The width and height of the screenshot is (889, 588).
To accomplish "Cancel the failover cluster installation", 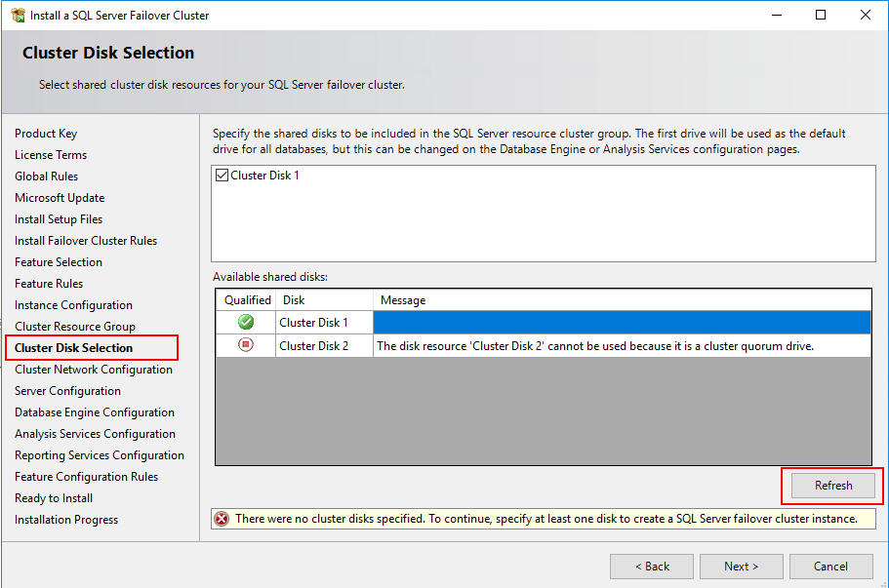I will [830, 567].
